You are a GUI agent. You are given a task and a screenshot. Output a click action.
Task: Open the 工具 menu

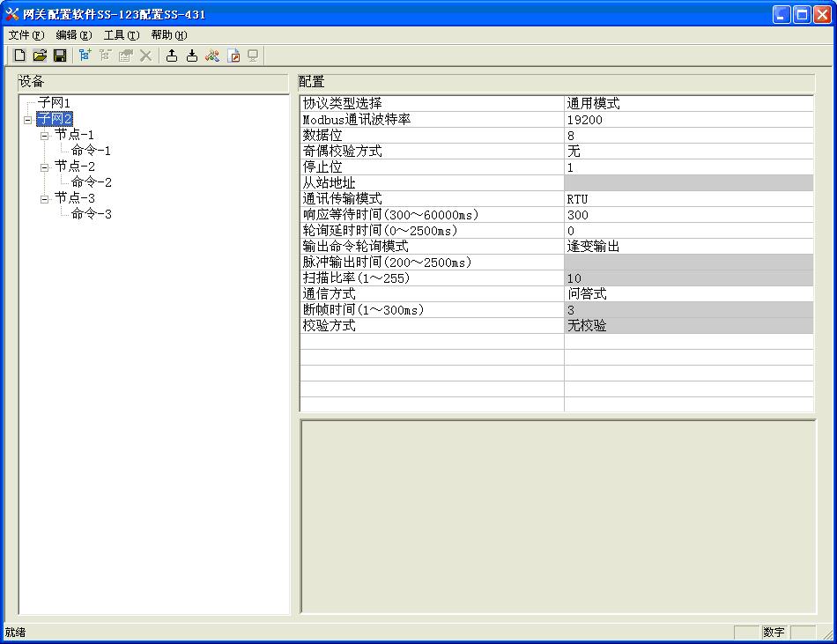click(121, 35)
